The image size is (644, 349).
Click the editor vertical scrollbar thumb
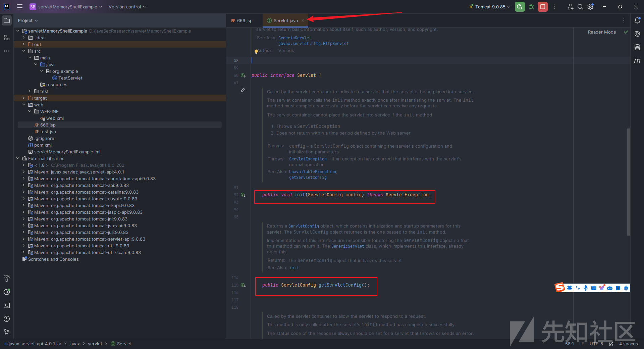click(x=629, y=182)
